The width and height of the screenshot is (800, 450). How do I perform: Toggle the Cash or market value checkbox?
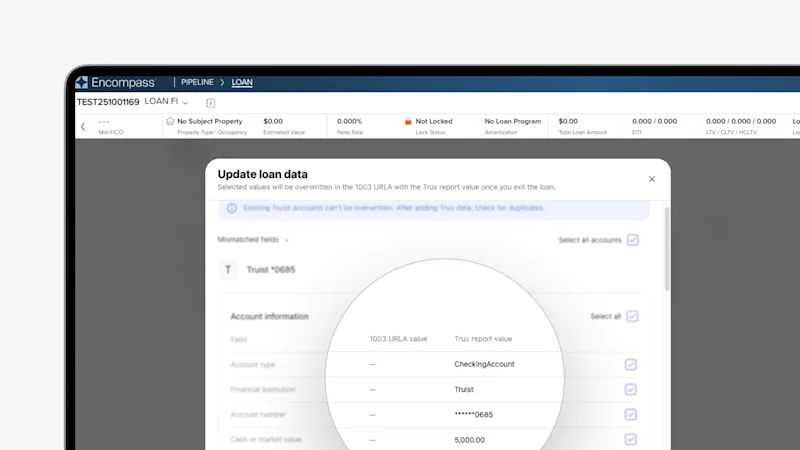click(x=631, y=439)
